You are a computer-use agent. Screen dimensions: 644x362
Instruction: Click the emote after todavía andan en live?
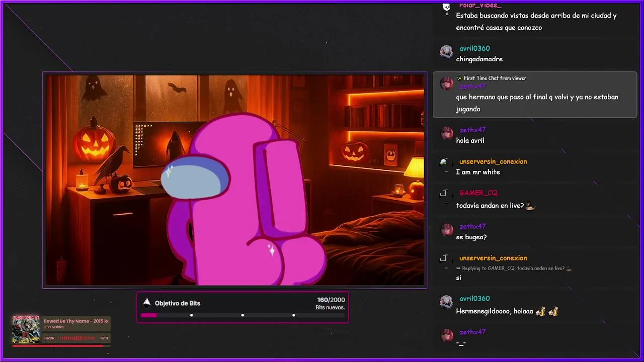click(x=531, y=206)
